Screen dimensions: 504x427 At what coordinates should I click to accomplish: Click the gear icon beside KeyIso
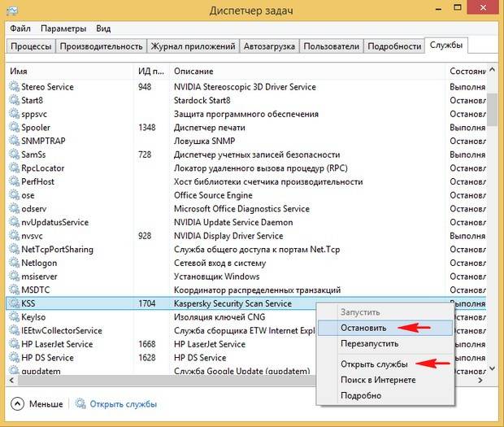pos(14,317)
